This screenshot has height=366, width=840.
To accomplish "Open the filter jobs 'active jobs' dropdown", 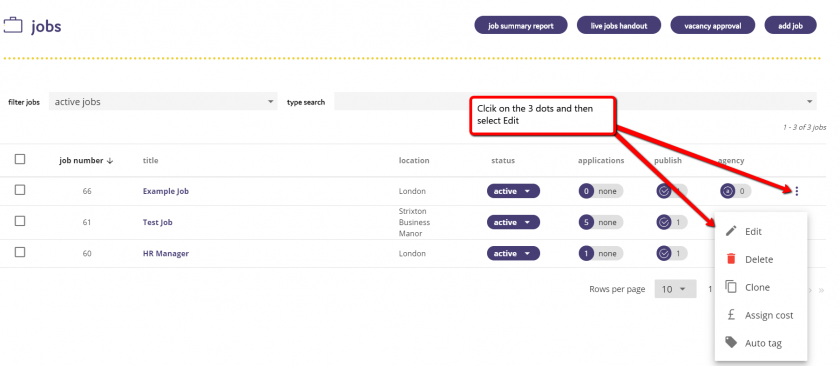I will click(x=163, y=102).
